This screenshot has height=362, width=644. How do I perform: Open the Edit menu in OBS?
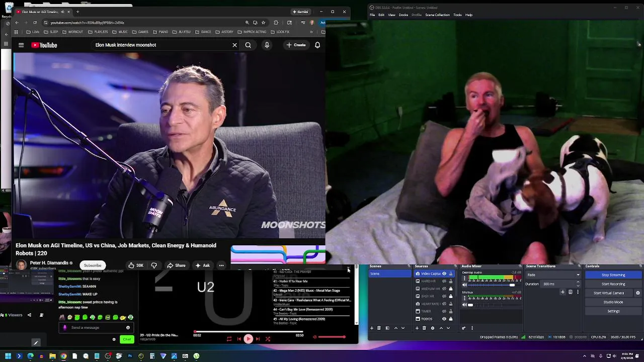(381, 15)
